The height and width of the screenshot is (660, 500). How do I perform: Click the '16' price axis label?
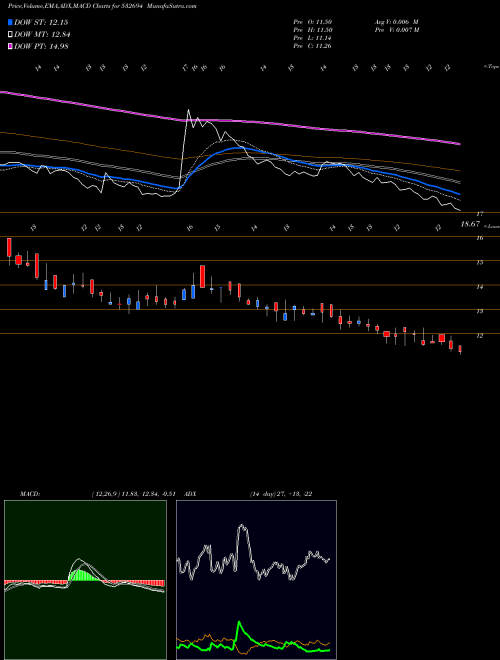tap(479, 238)
